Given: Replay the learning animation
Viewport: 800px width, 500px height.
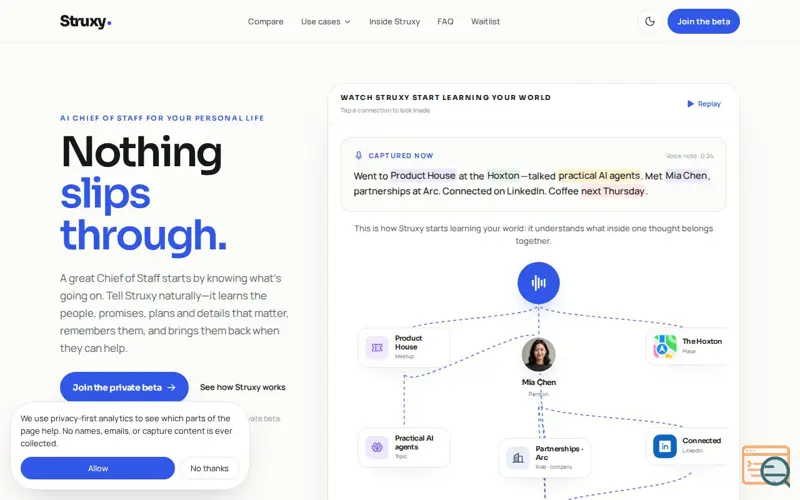Looking at the screenshot, I should pos(704,104).
